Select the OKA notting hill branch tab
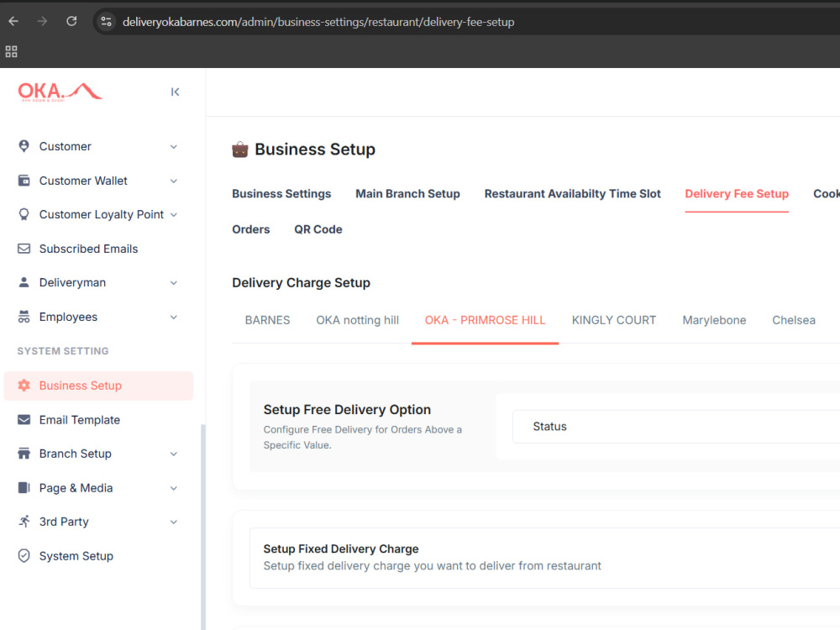This screenshot has width=840, height=630. point(357,320)
